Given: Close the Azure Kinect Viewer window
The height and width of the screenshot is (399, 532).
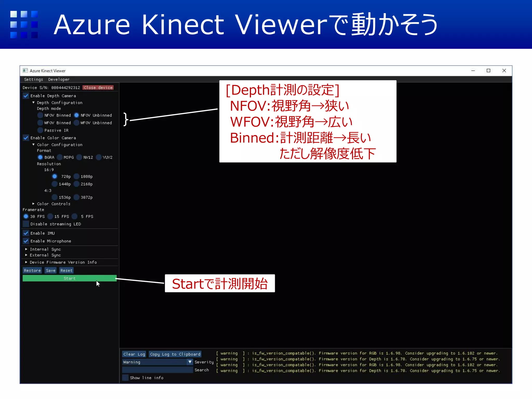Looking at the screenshot, I should pos(504,71).
